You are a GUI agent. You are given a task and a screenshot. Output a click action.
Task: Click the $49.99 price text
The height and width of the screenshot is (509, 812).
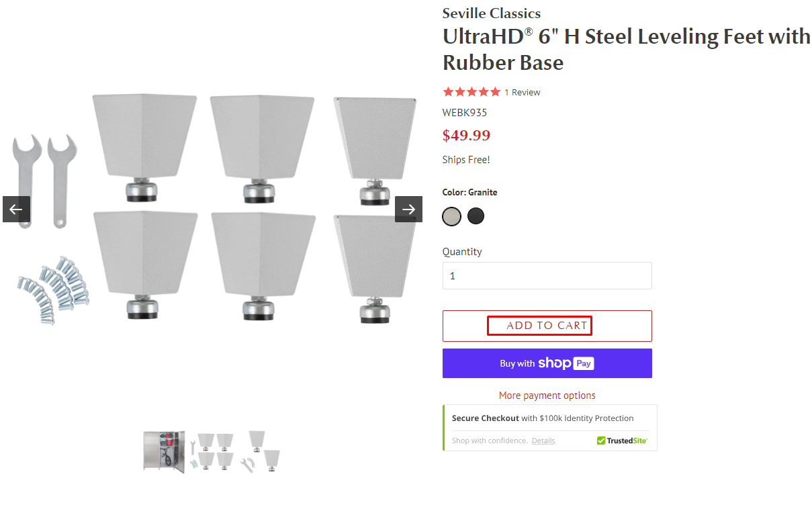(x=466, y=135)
